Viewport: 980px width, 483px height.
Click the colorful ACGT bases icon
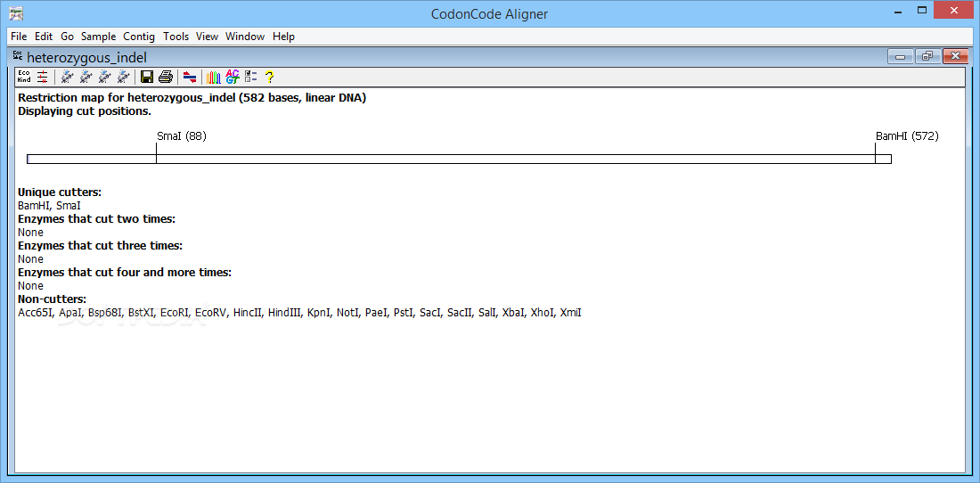(233, 77)
